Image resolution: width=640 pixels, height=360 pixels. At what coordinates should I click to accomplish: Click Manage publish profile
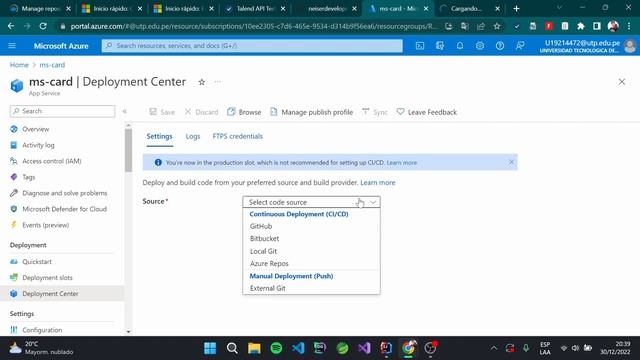(x=311, y=112)
